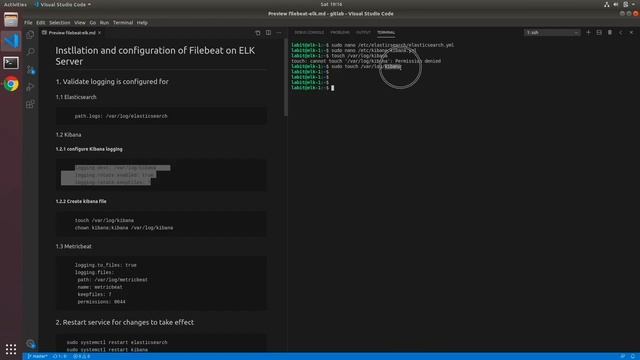
Task: Open the Visual Studio Code app menu in the top bar
Action: click(x=63, y=4)
